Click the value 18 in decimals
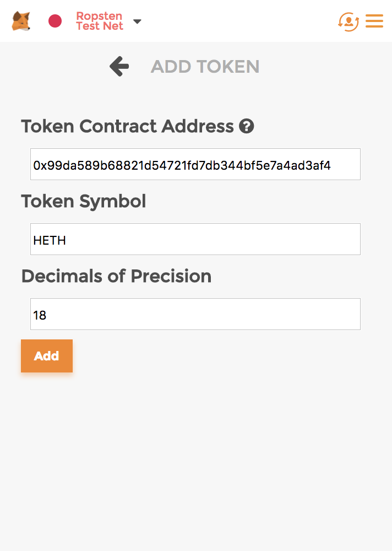Viewport: 392px width, 551px height. 40,315
